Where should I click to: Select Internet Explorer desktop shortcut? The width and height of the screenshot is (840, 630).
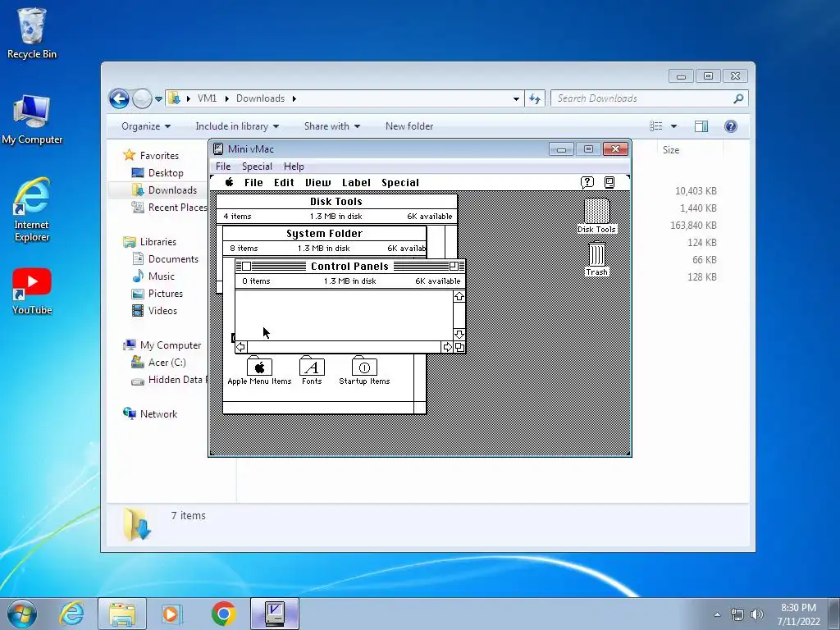tap(32, 209)
